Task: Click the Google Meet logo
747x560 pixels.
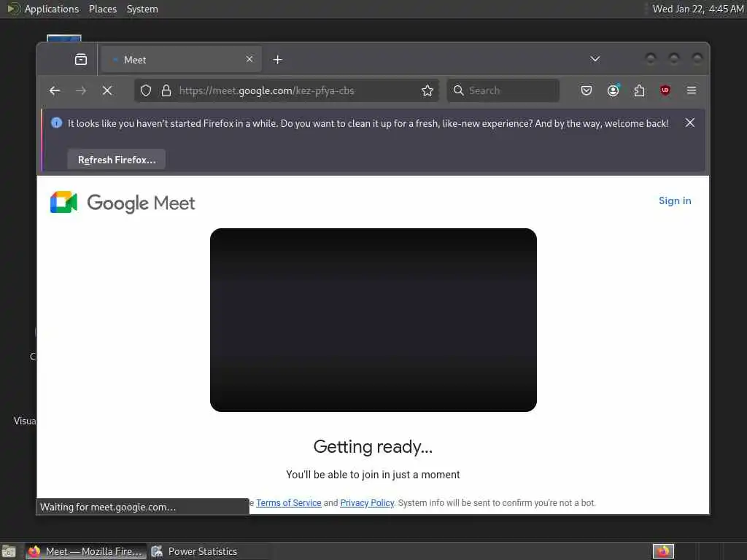Action: click(123, 203)
